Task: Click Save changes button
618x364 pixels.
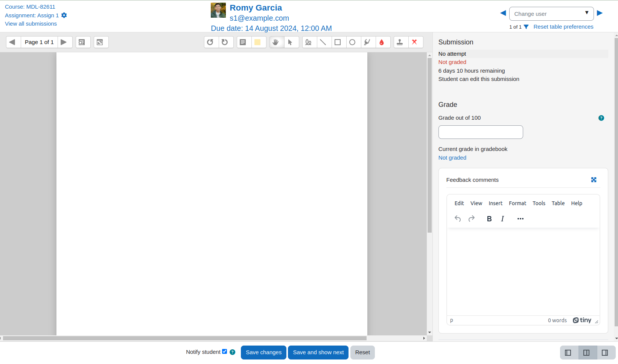Action: (263, 352)
